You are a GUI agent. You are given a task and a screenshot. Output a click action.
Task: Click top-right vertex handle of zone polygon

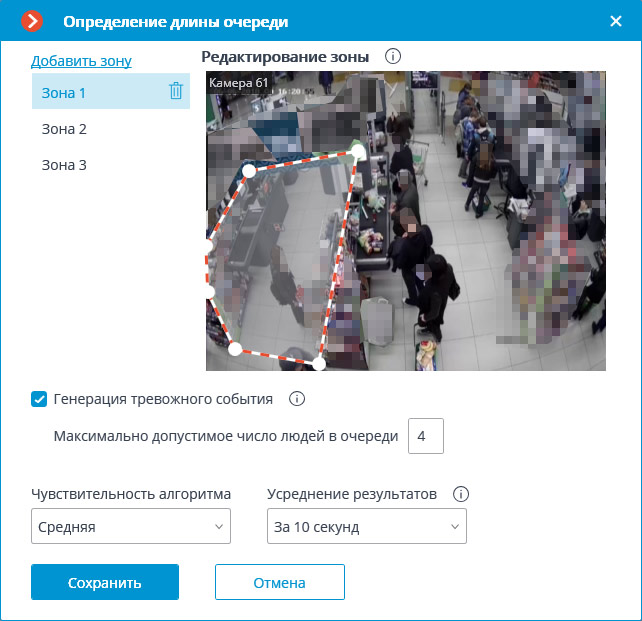[x=357, y=151]
